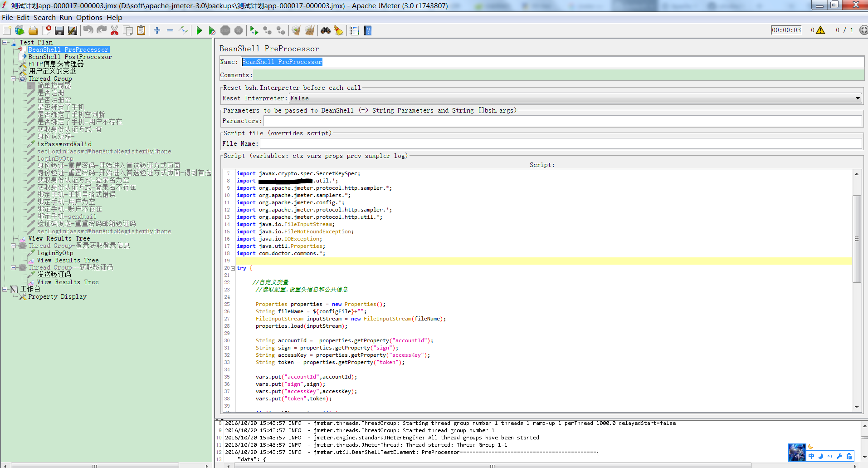Expand all nodes with plus icon
868x468 pixels.
point(157,30)
